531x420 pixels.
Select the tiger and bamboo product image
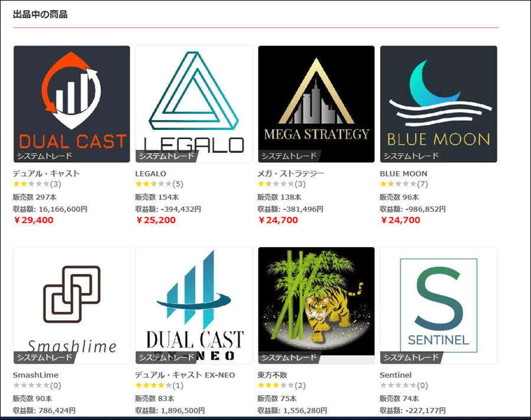click(316, 306)
